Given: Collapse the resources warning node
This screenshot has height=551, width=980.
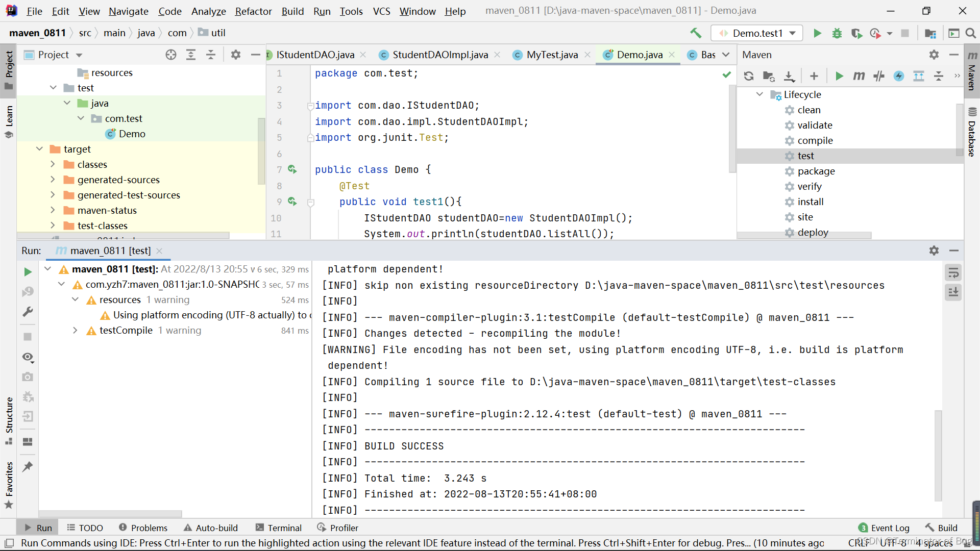Looking at the screenshot, I should [x=75, y=300].
